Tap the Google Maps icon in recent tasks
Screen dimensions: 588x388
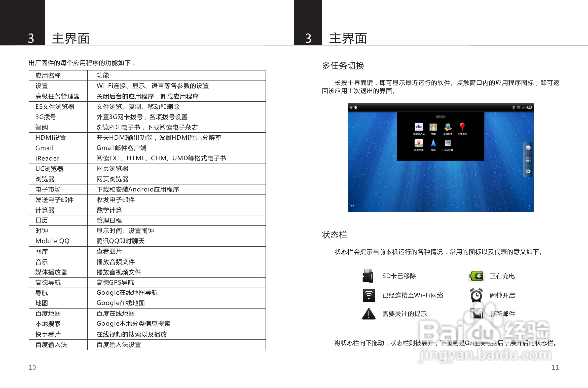point(433,127)
